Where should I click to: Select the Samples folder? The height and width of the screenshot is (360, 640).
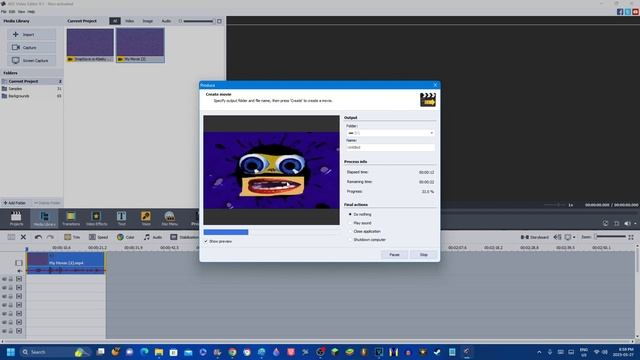31,89
